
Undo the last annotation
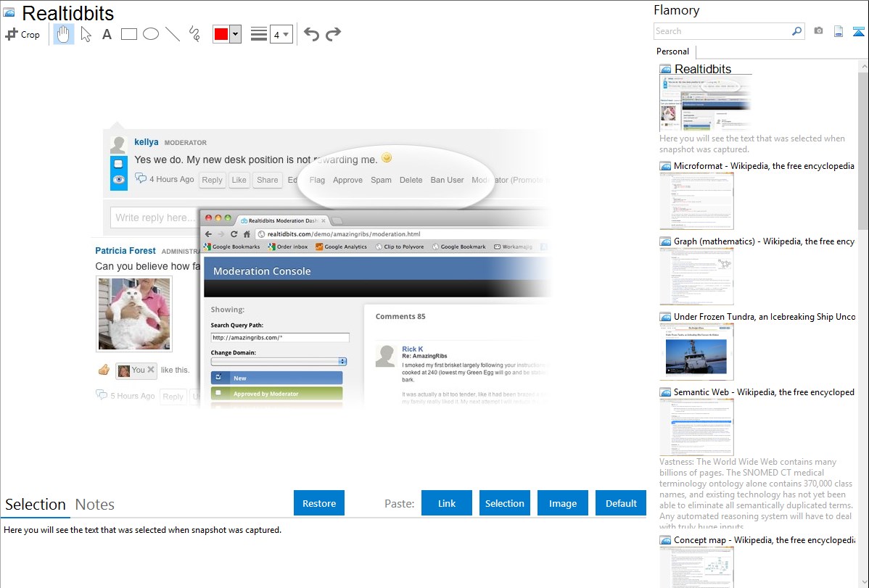[311, 34]
